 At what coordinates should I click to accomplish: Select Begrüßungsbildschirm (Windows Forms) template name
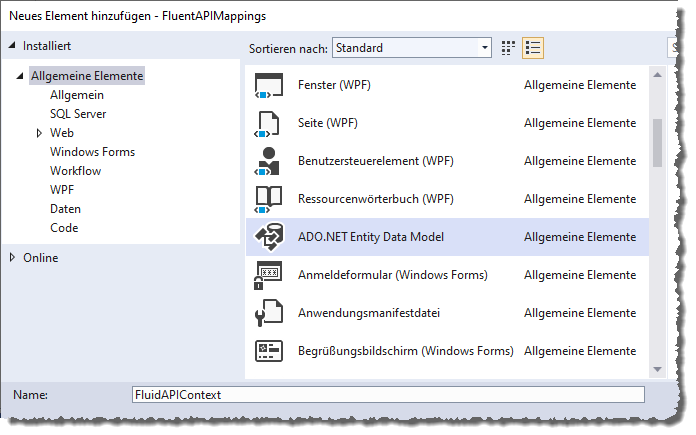click(x=405, y=351)
